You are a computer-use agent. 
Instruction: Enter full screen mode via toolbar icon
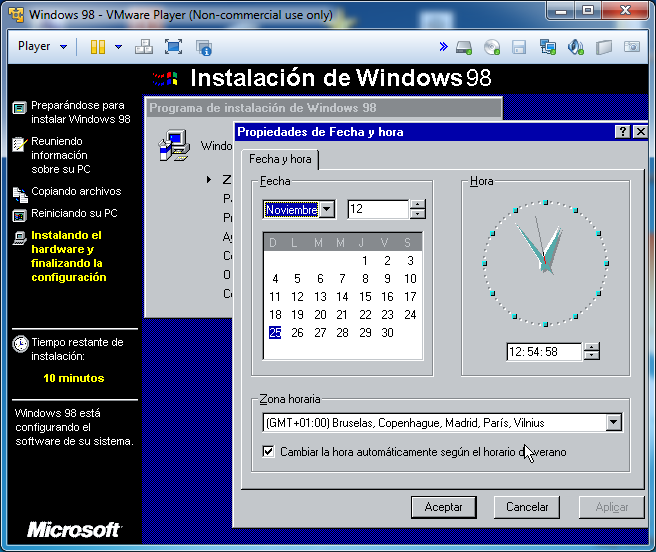pyautogui.click(x=173, y=47)
